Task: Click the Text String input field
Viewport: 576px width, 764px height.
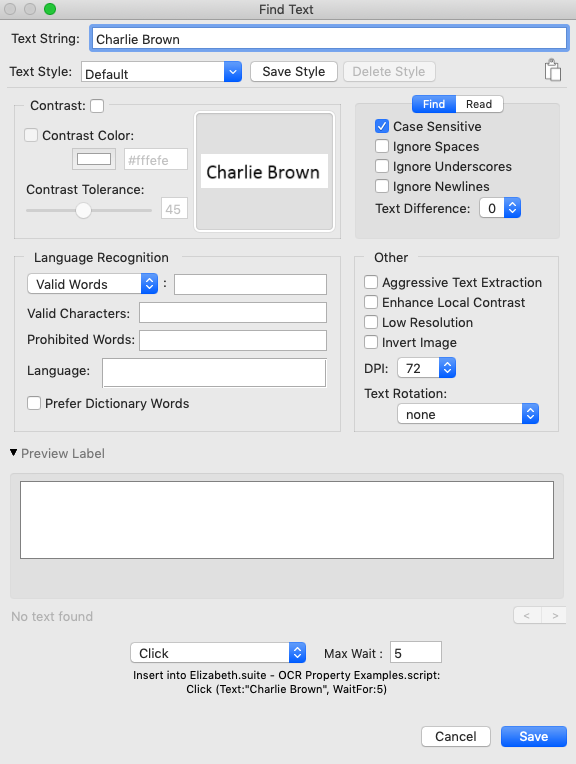Action: click(x=329, y=38)
